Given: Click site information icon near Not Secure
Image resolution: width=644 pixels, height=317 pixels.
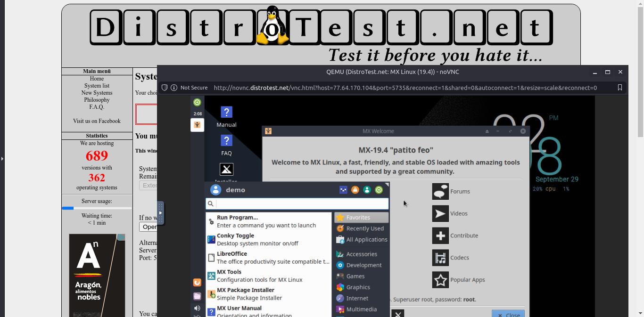Looking at the screenshot, I should click(x=174, y=88).
